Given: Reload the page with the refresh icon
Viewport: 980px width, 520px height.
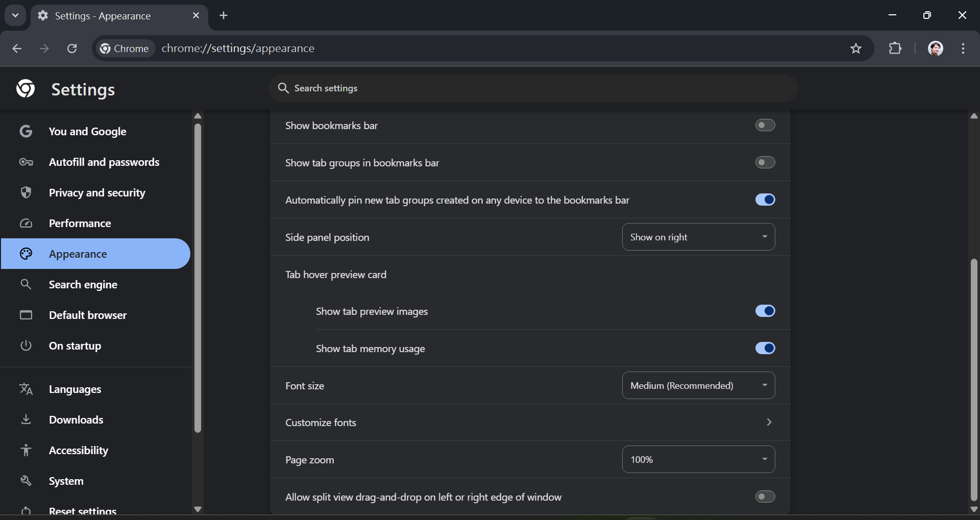Looking at the screenshot, I should 72,48.
